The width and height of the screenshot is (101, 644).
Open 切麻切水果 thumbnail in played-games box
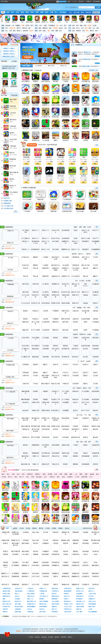[5, 83]
